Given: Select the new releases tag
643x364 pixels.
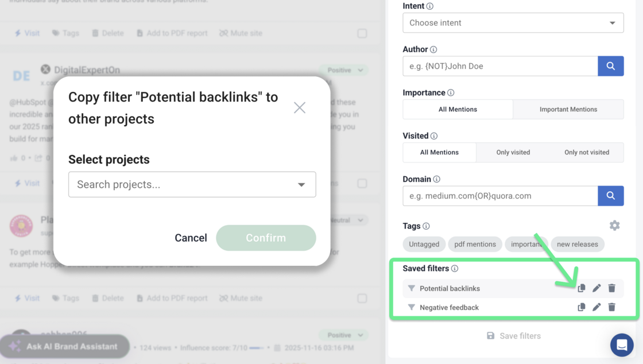Looking at the screenshot, I should (x=577, y=244).
